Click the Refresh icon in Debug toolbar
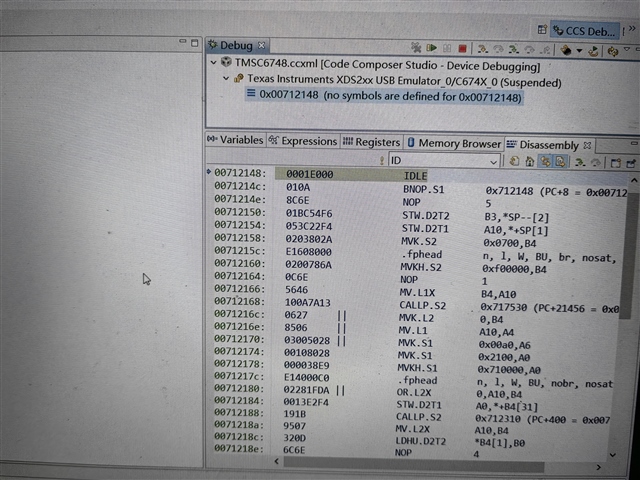Viewport: 640px width, 480px height. tap(613, 51)
